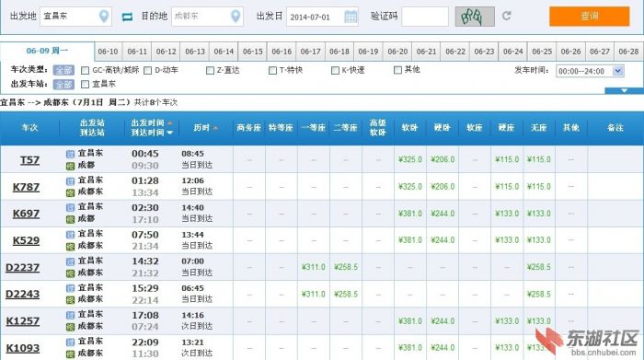Sort by duration column header arrow
This screenshot has height=360, width=644.
[215, 128]
